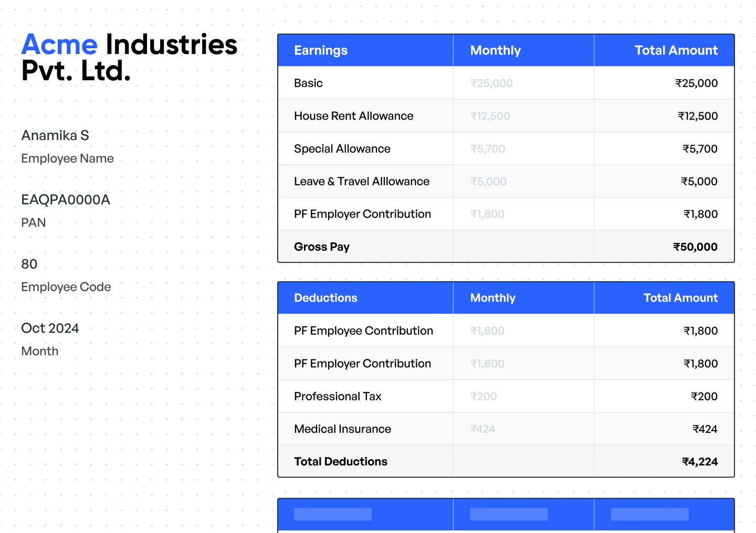Viewport: 756px width, 533px height.
Task: Click the PAN value EAQPA0000A
Action: [66, 200]
